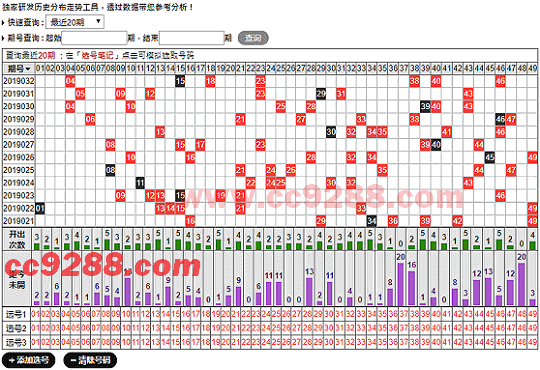Click column header 49 in the number row

[x=532, y=68]
